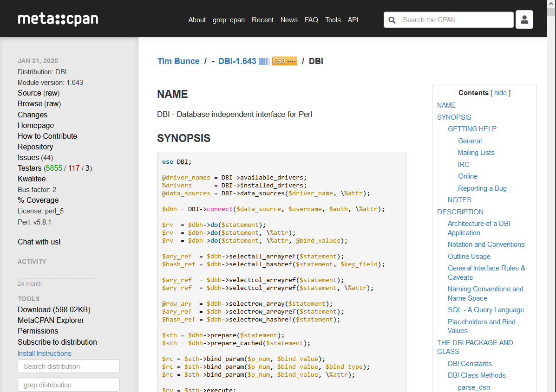The image size is (556, 392).
Task: Click the meta::cpan logo
Action: click(x=58, y=19)
